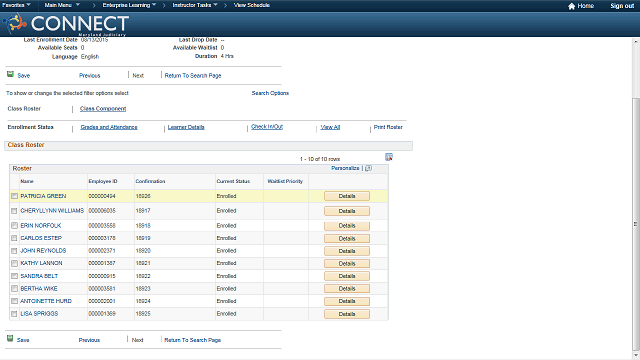Open the roster zoom popup icon
The height and width of the screenshot is (360, 640).
tap(368, 168)
